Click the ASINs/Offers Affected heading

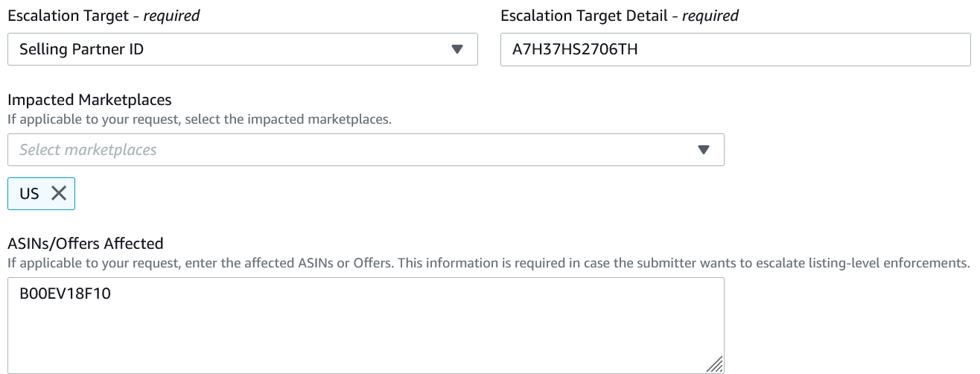[85, 243]
